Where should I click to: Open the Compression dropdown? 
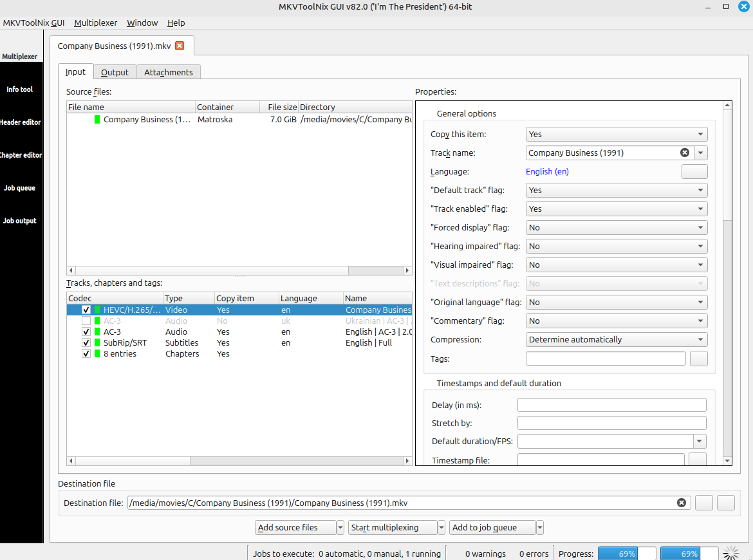tap(617, 340)
